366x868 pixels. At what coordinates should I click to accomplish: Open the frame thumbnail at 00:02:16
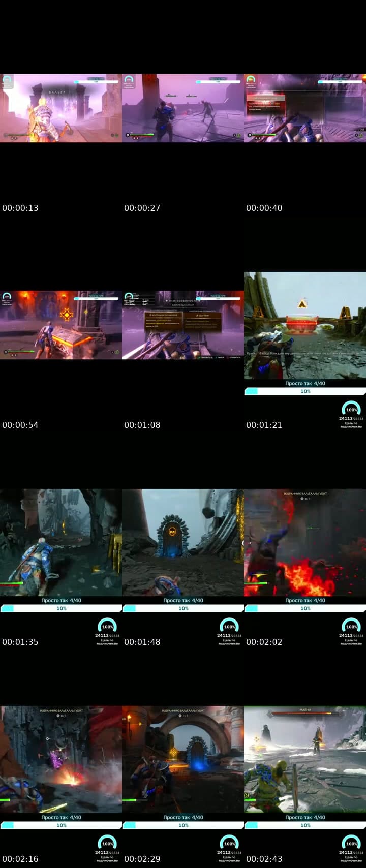[61, 759]
